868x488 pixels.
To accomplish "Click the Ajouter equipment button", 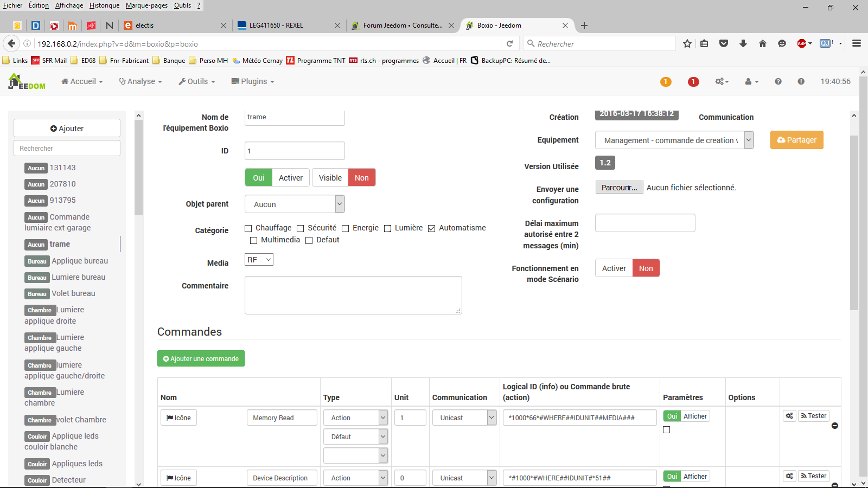I will tap(67, 129).
